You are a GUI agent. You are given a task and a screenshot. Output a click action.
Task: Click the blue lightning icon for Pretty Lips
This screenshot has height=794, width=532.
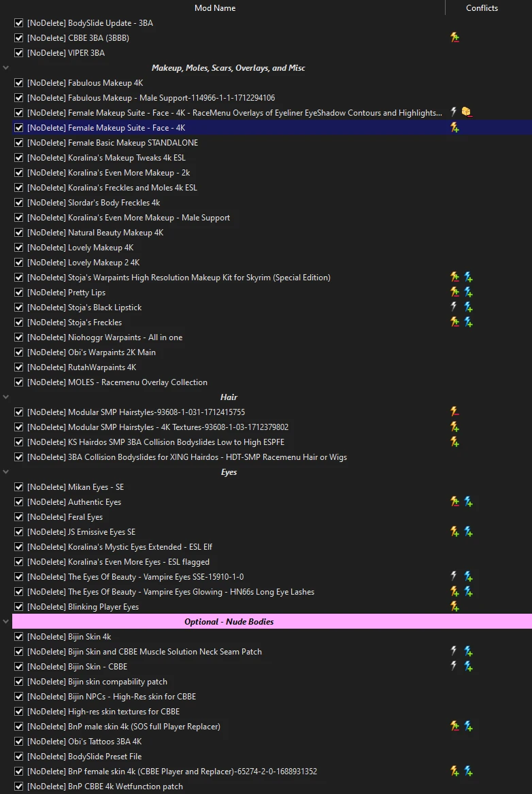[468, 292]
